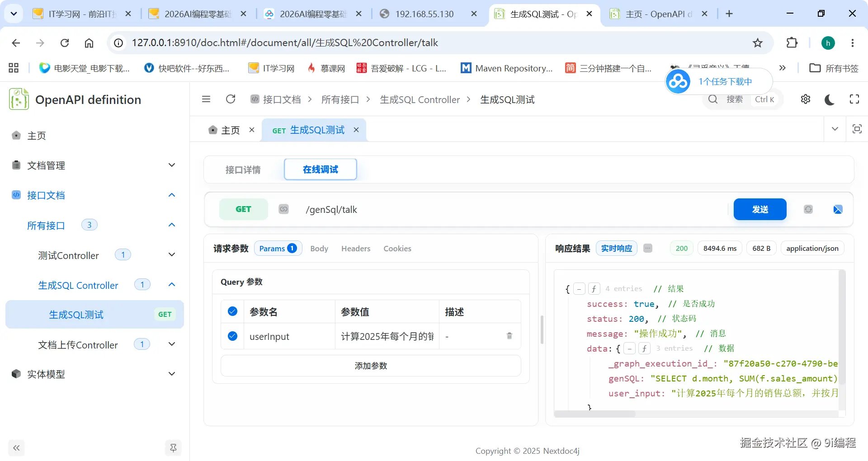
Task: Expand the 测试Controller group
Action: coord(94,255)
